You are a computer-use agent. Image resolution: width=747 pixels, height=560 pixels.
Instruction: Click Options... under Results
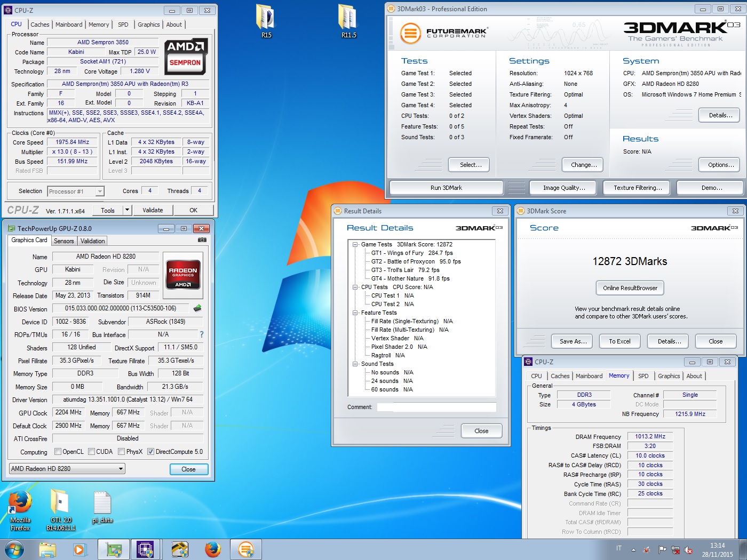[x=719, y=165]
